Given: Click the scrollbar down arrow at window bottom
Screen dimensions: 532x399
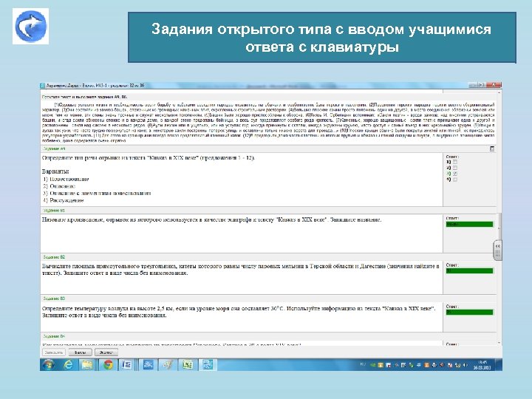Looking at the screenshot, I should pyautogui.click(x=499, y=343).
